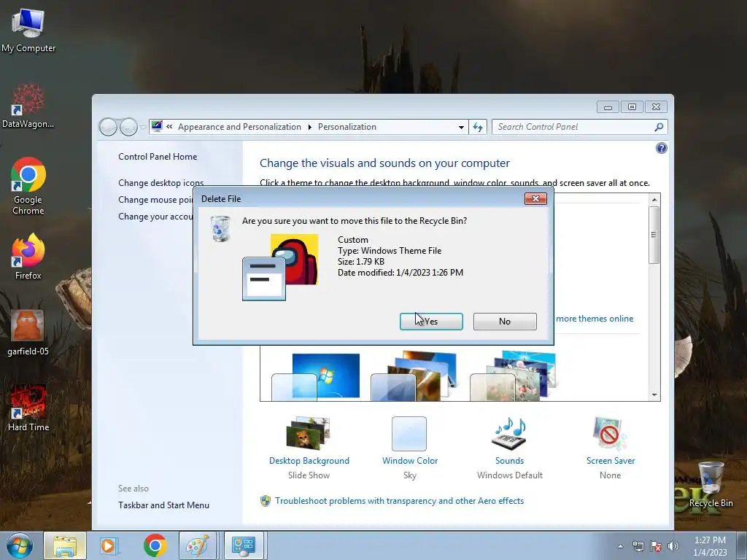Open Change desktop icons link
This screenshot has height=560, width=747.
click(160, 183)
